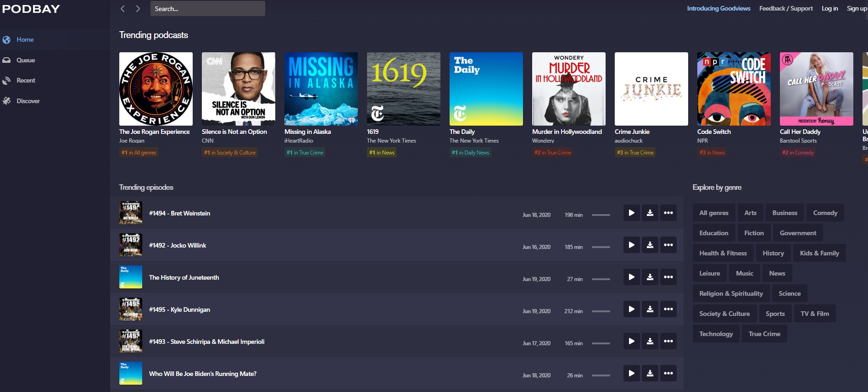Image resolution: width=868 pixels, height=392 pixels.
Task: Open Call Her Daddy podcast cover
Action: coord(817,89)
